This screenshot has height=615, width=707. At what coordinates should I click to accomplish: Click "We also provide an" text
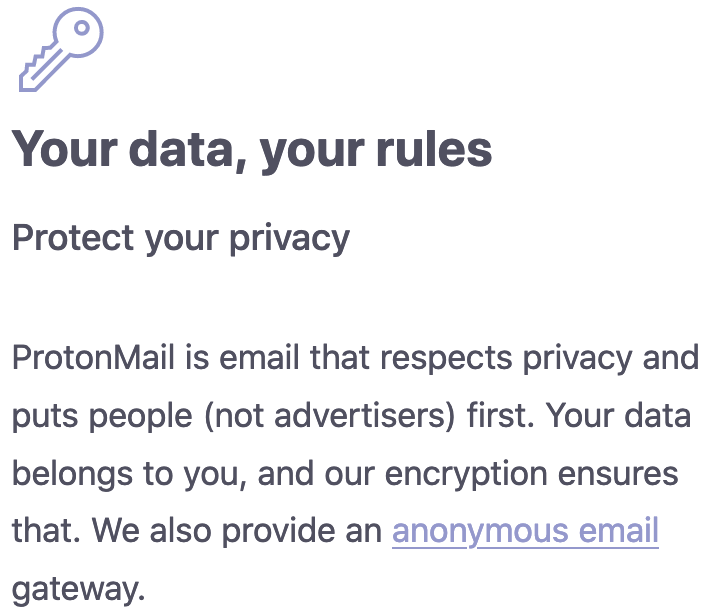(237, 531)
